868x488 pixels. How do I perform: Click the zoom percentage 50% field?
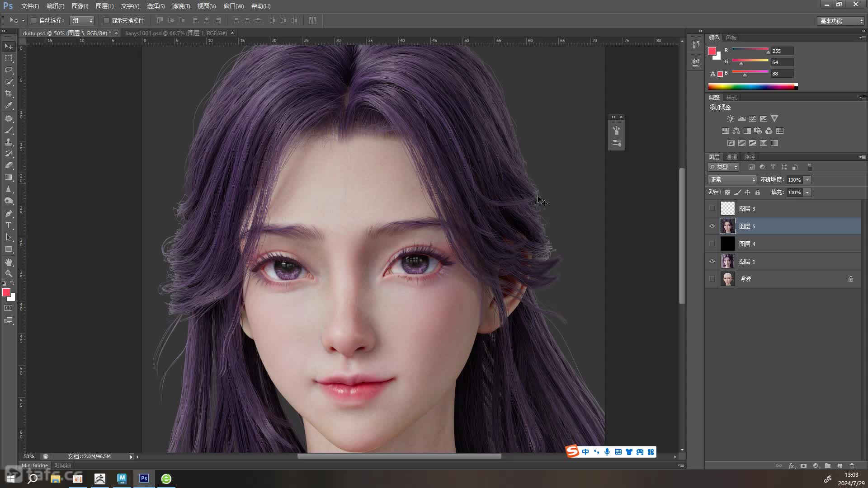[29, 456]
